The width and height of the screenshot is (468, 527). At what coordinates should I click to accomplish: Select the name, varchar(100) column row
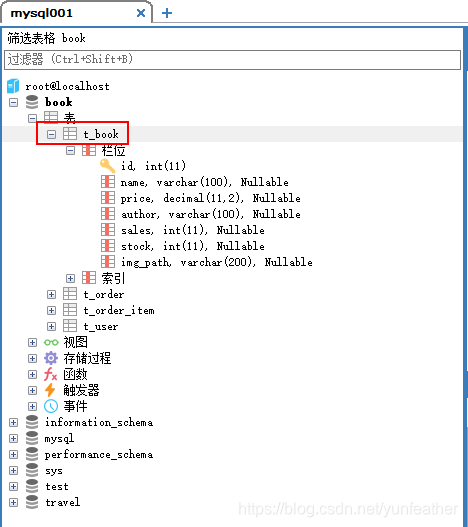coord(204,182)
